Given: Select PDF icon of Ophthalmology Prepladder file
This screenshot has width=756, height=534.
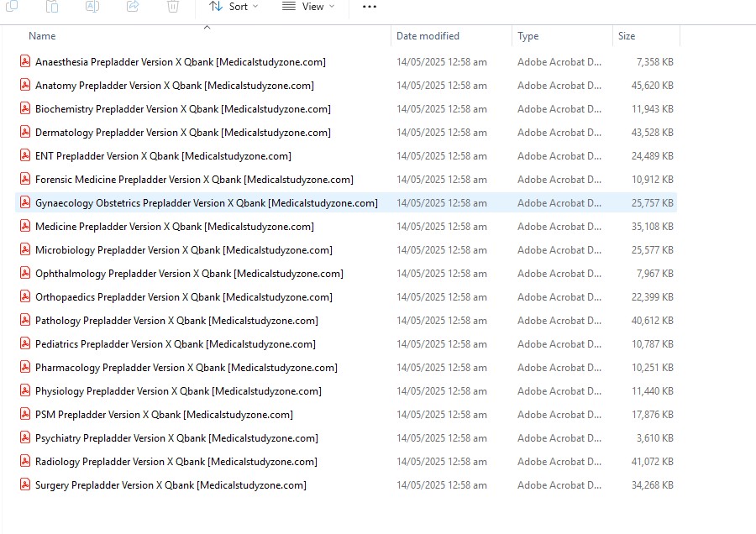Looking at the screenshot, I should click(25, 273).
